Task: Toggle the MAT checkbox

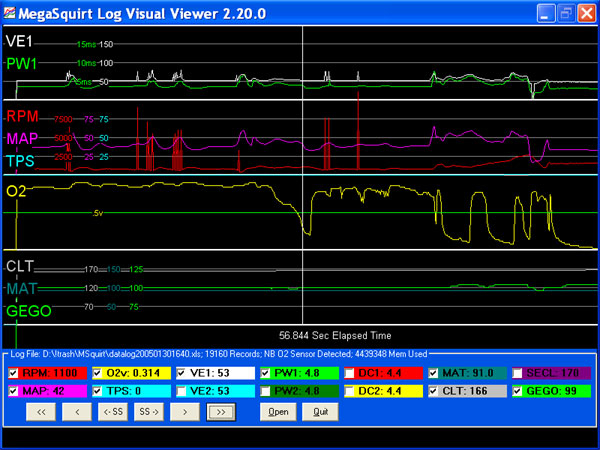Action: (433, 373)
